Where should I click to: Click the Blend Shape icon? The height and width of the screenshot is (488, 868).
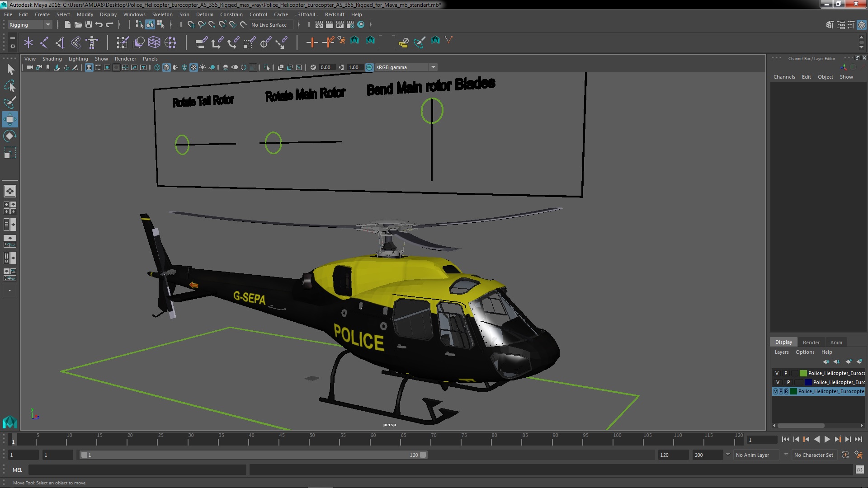(x=139, y=42)
